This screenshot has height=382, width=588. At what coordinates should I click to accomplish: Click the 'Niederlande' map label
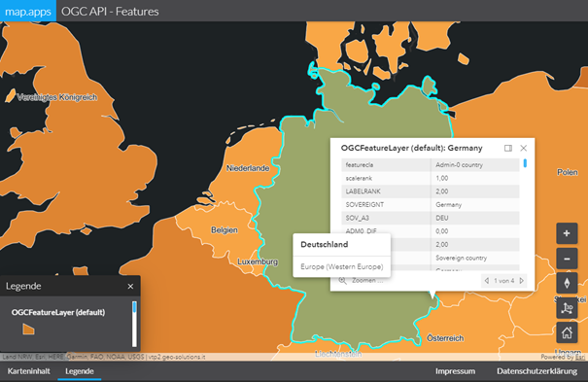click(248, 168)
